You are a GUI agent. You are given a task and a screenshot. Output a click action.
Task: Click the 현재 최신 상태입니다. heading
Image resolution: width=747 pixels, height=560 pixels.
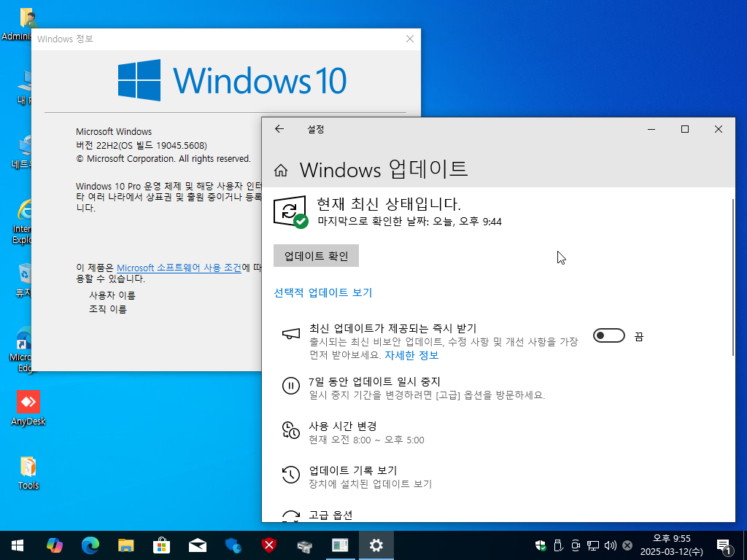389,204
